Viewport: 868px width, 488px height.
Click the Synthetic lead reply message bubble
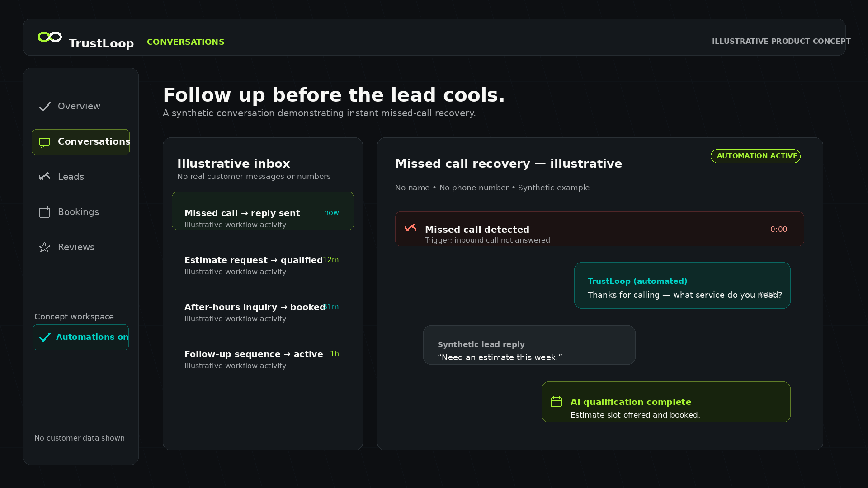click(529, 345)
